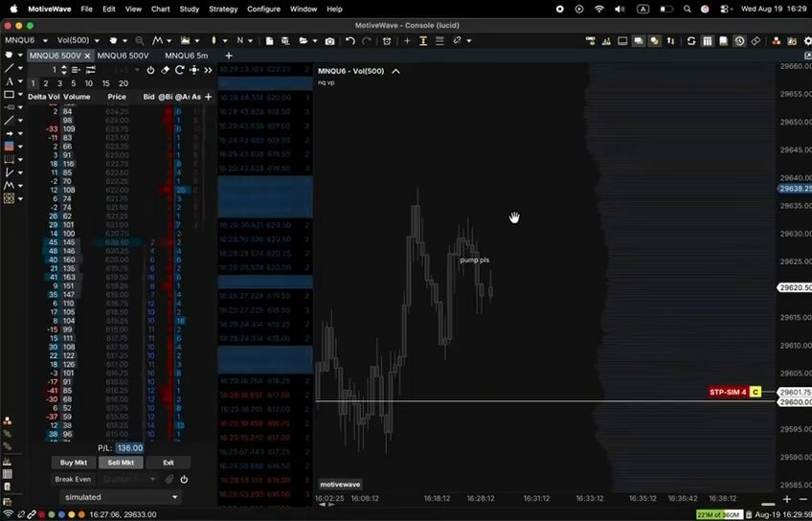The width and height of the screenshot is (812, 521).
Task: Toggle the clock history toolbar button
Action: (x=739, y=41)
